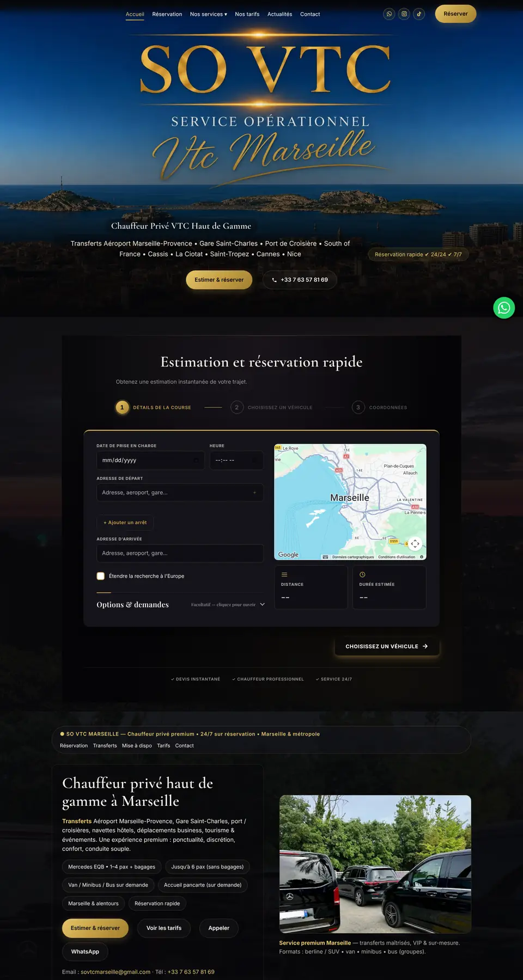
Task: Click the Service premium Marseille caption text
Action: coord(315,943)
